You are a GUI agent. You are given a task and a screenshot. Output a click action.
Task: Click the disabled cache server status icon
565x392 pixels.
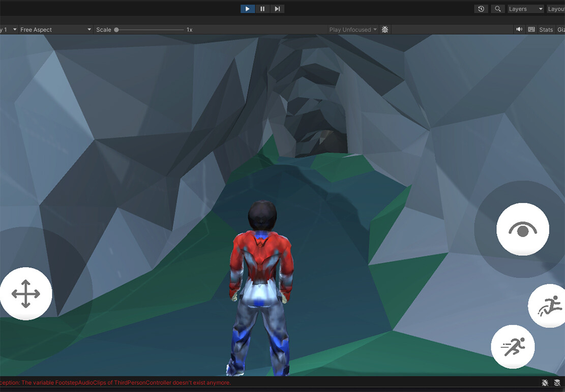pyautogui.click(x=558, y=382)
